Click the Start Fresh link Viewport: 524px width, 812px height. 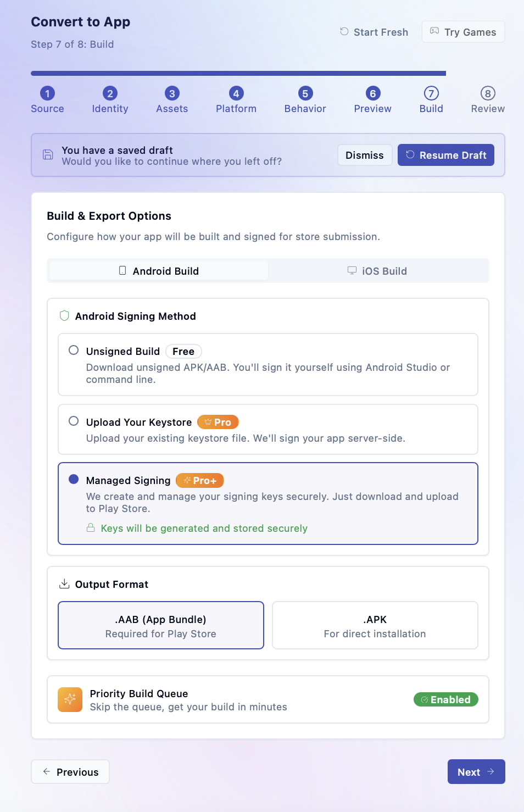coord(374,32)
